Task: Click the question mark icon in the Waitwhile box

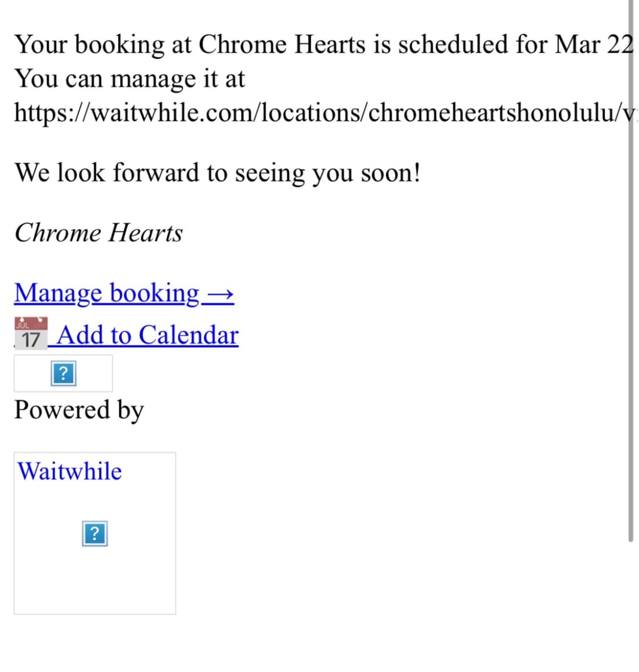Action: 94,534
